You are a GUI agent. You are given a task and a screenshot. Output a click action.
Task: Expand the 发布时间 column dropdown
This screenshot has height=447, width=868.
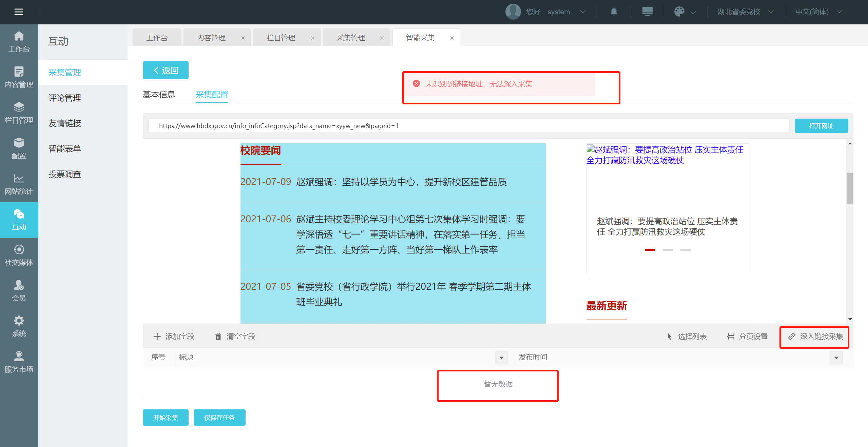[836, 358]
